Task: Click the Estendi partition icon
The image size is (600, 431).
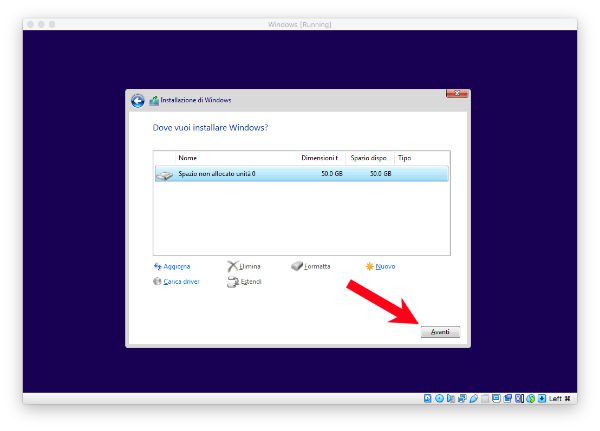Action: (x=233, y=282)
